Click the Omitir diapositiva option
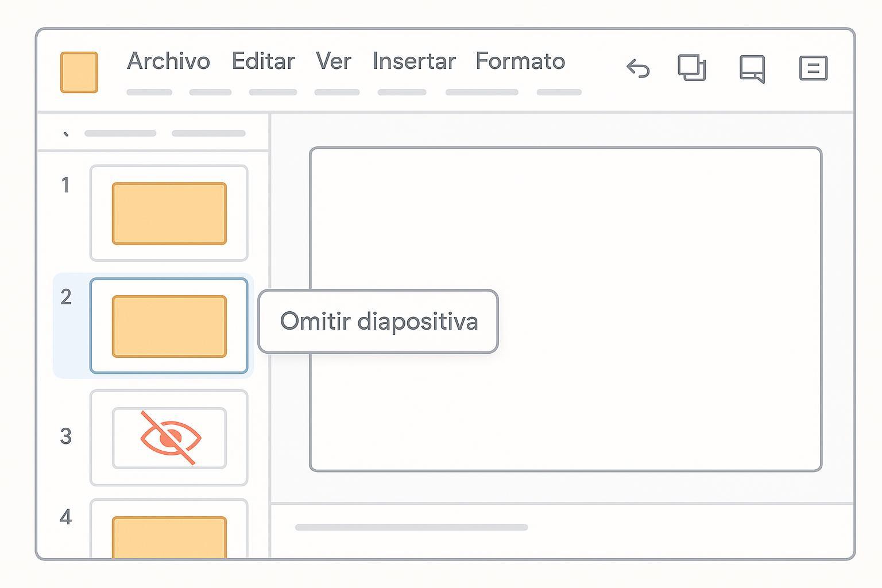Image resolution: width=882 pixels, height=588 pixels. (378, 322)
